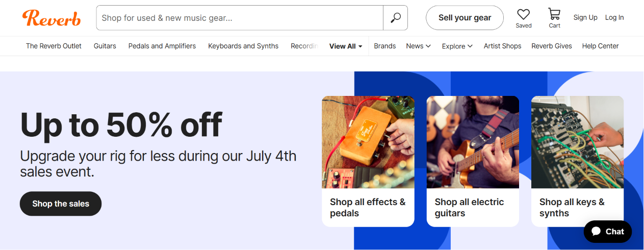The width and height of the screenshot is (644, 250).
Task: Open Shop all effects & pedals card
Action: coord(368,161)
